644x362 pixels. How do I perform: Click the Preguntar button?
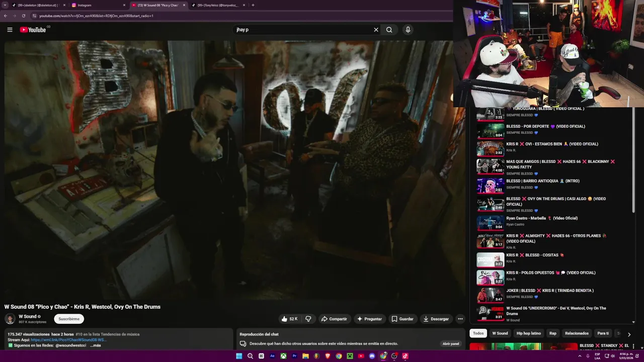369,319
